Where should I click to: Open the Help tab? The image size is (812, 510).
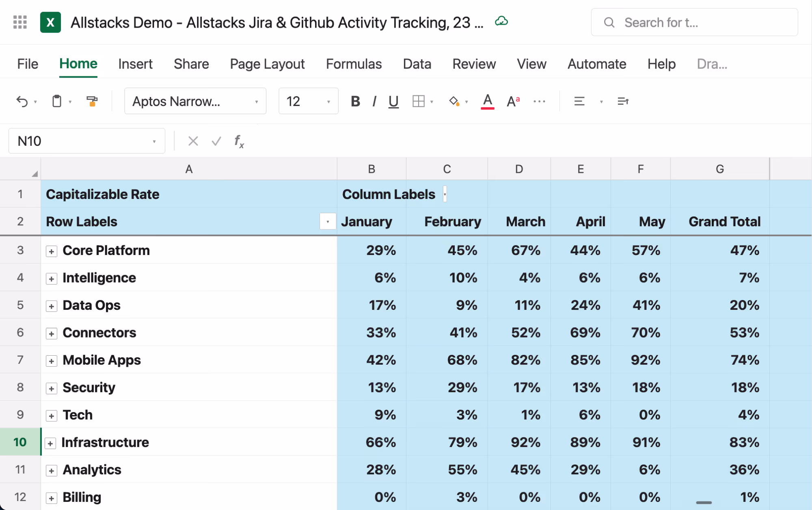[x=661, y=64]
